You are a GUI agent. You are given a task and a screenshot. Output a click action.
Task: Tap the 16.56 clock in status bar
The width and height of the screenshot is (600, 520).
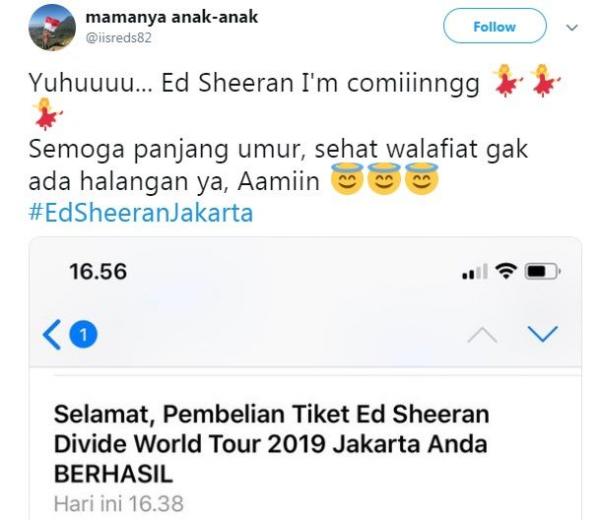coord(98,272)
